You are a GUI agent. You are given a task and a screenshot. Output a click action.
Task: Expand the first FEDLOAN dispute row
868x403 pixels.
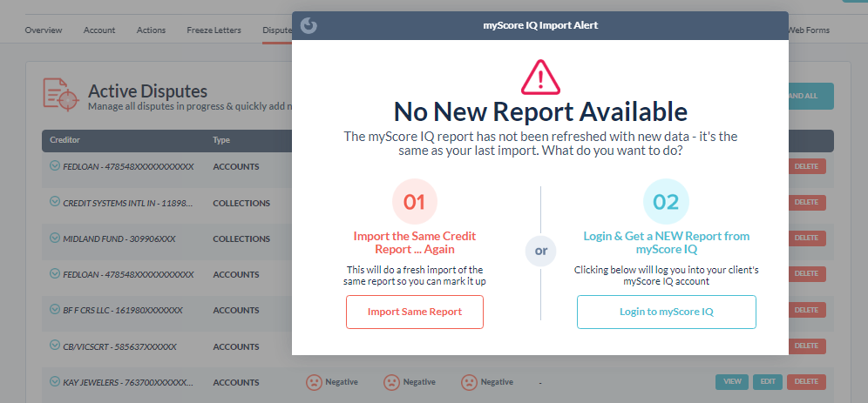55,166
